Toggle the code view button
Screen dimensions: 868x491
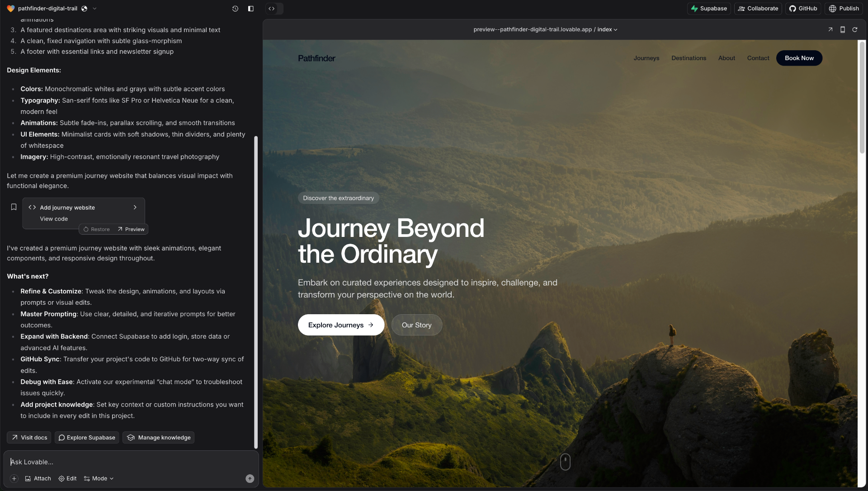[272, 9]
